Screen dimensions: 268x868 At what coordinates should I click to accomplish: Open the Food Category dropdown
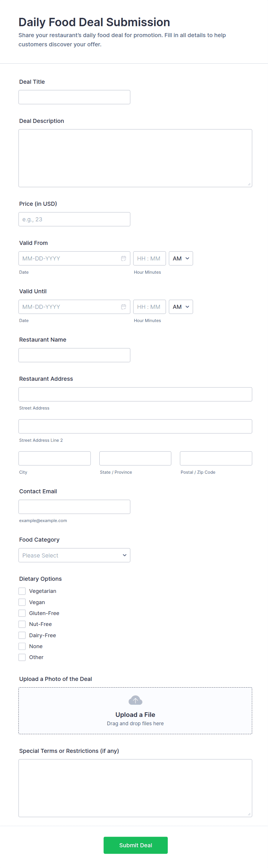pos(74,555)
